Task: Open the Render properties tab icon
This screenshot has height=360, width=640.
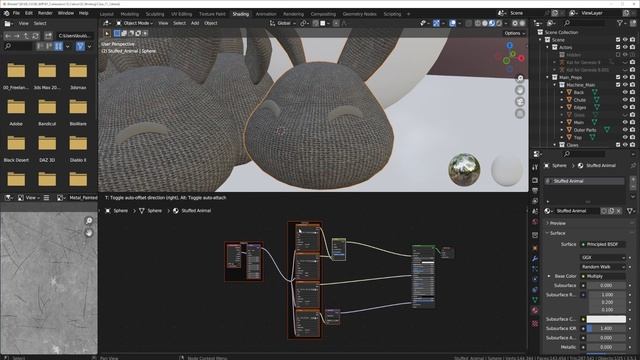Action: click(x=535, y=180)
